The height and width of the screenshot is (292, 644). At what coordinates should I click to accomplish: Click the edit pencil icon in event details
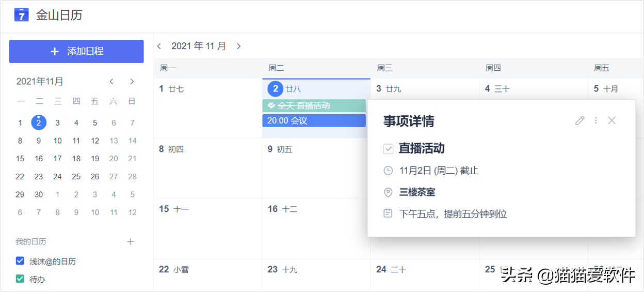[x=580, y=120]
